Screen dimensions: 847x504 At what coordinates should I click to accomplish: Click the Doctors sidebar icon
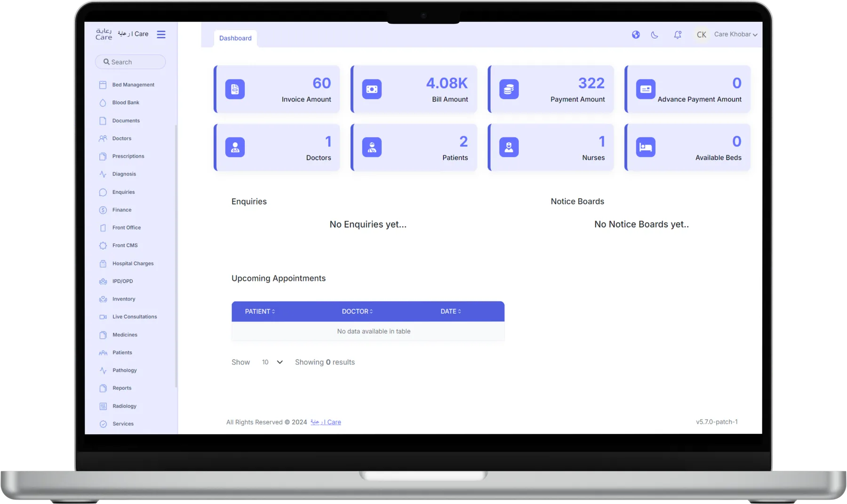103,138
